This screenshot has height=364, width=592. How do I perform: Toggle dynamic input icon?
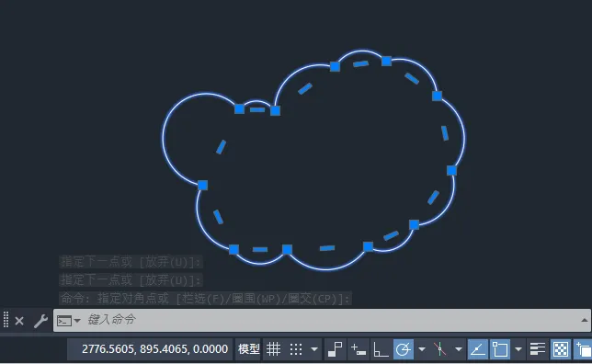pyautogui.click(x=358, y=349)
